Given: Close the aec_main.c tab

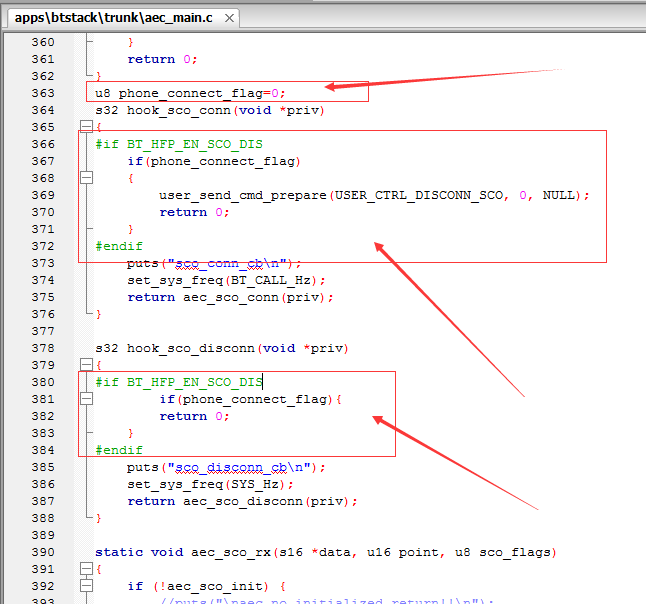Looking at the screenshot, I should pos(229,18).
